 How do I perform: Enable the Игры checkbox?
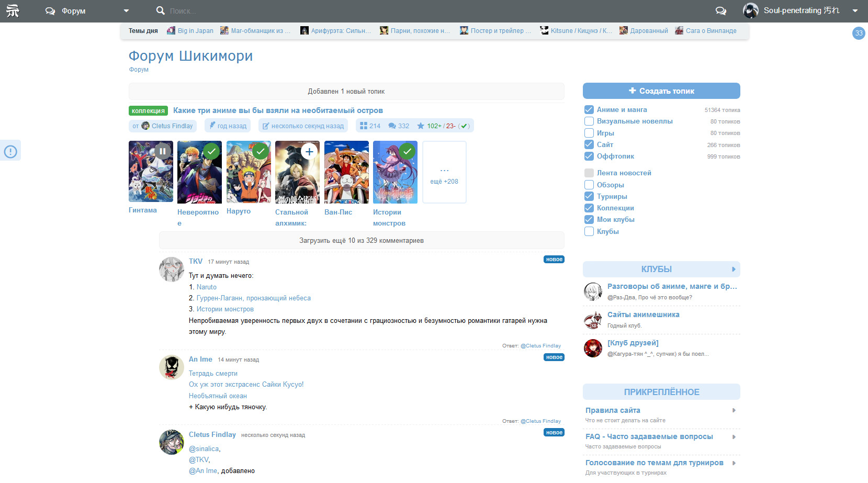tap(589, 133)
